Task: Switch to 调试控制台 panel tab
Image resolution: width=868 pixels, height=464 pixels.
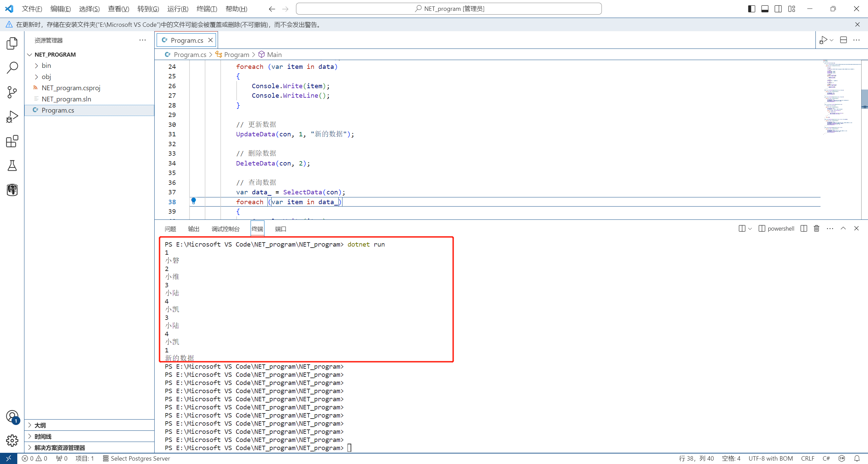Action: (x=225, y=229)
